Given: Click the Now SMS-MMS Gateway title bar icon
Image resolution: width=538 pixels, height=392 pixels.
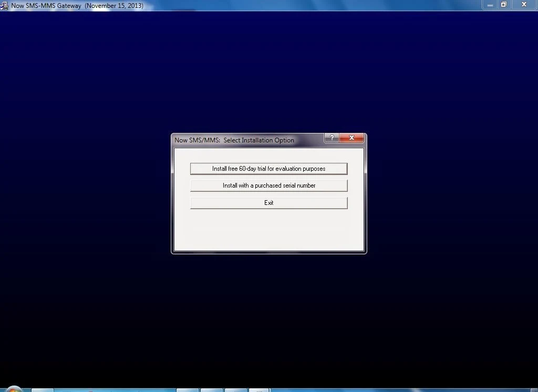Looking at the screenshot, I should pyautogui.click(x=4, y=5).
